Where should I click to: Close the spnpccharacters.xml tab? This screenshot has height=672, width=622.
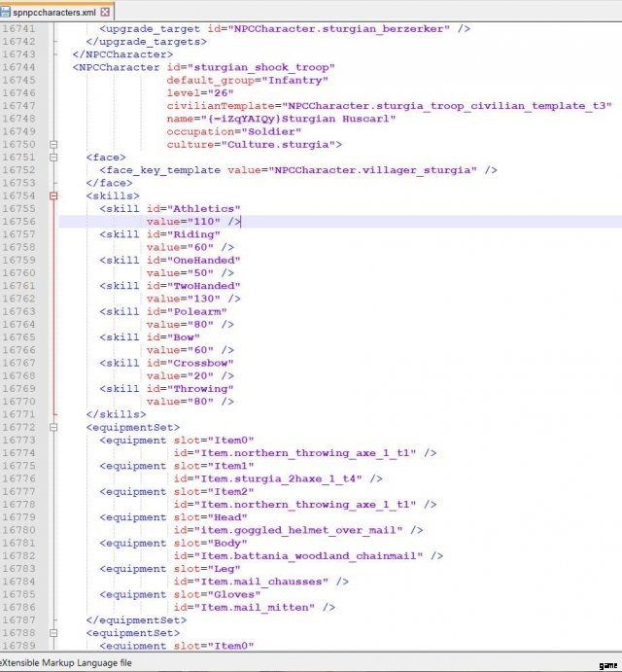point(105,12)
